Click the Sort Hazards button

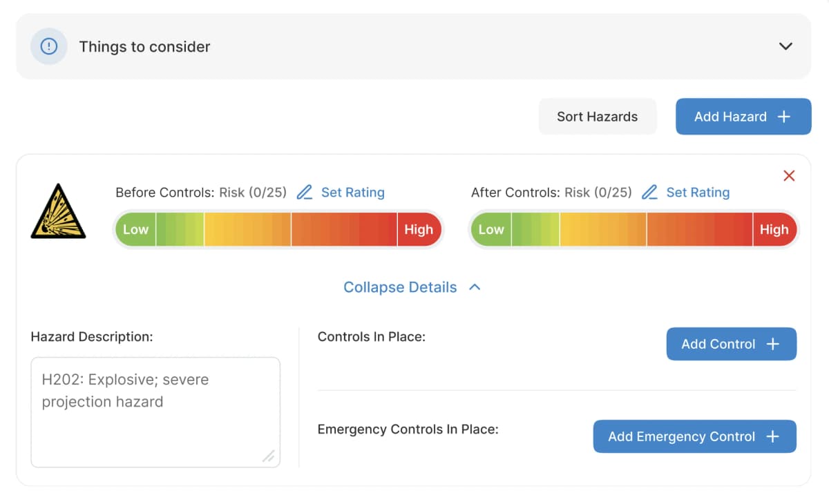[597, 116]
